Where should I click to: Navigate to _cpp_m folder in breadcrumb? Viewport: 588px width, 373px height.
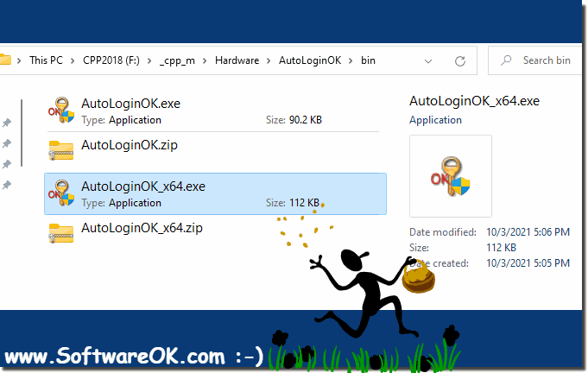click(177, 60)
